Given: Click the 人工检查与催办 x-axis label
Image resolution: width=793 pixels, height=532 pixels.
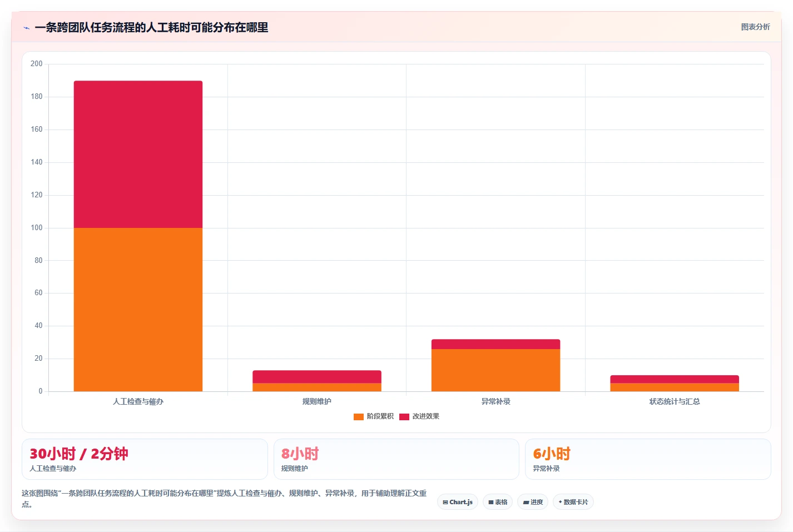Looking at the screenshot, I should (x=138, y=401).
